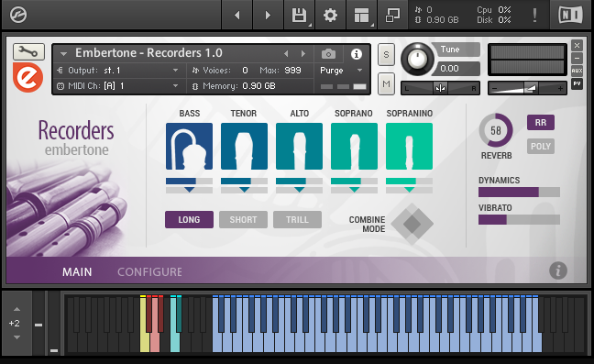Toggle minimized rack view
This screenshot has height=364, width=594.
point(392,16)
